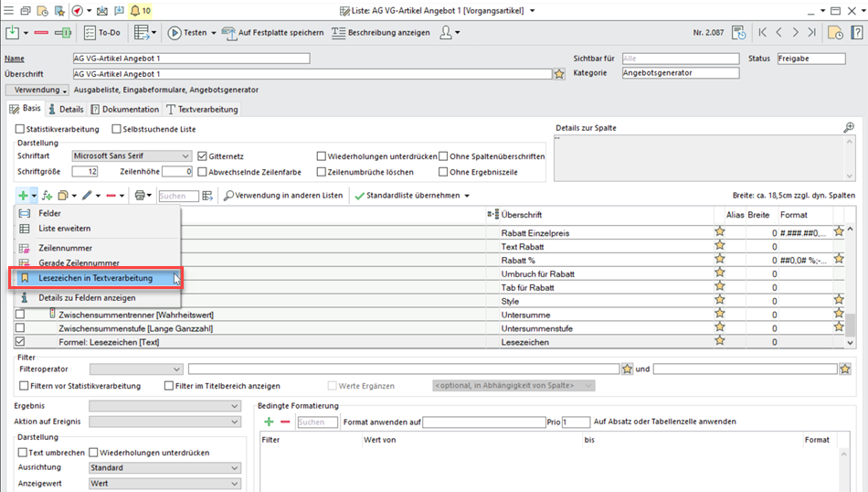Open the Verwendung dropdown button
The height and width of the screenshot is (492, 868).
[37, 90]
